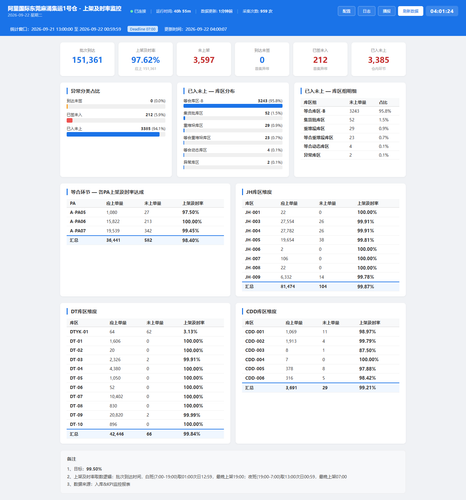Click the 1.5% cell in the detail table
The height and width of the screenshot is (500, 466).
point(384,120)
